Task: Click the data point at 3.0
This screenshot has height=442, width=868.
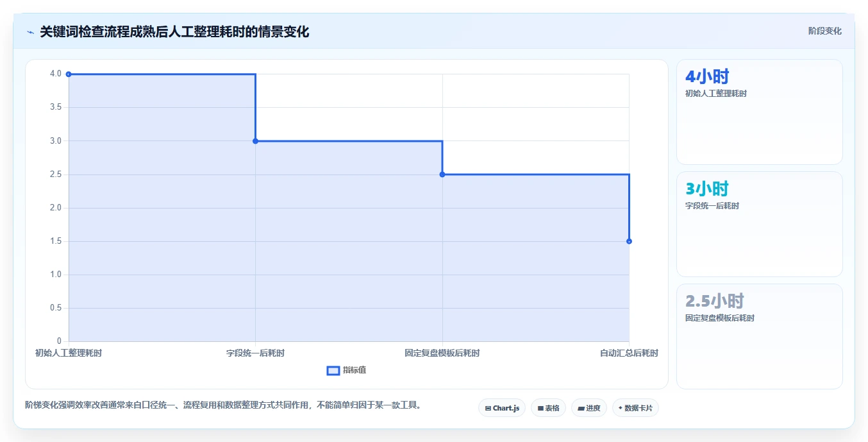Action: point(255,141)
